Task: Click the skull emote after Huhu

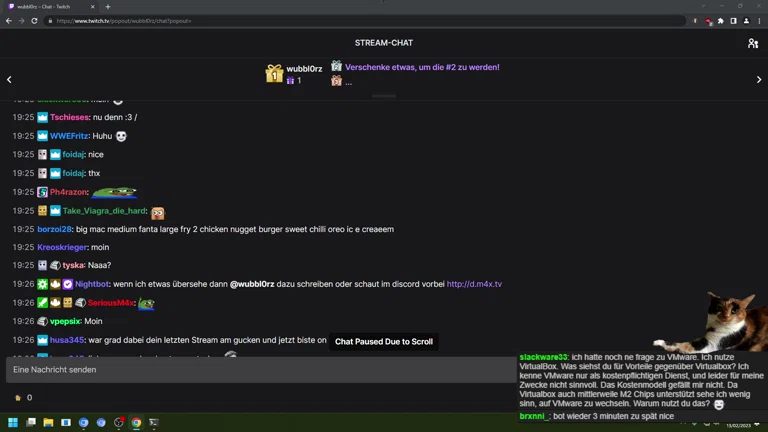Action: [x=121, y=136]
